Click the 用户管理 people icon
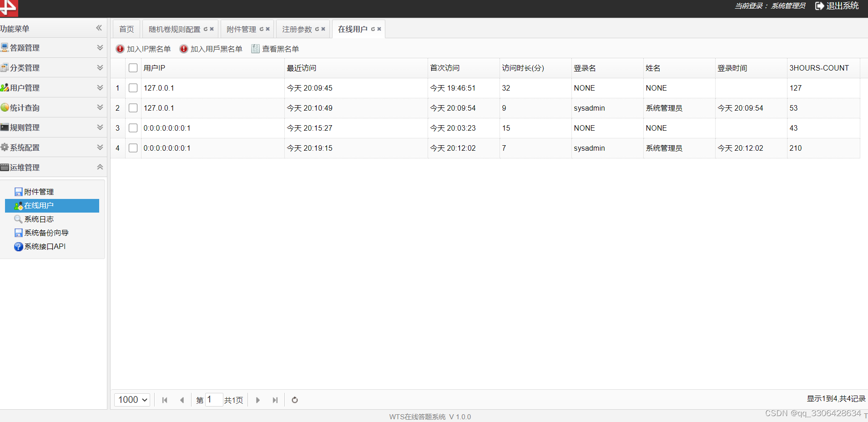868x422 pixels. point(5,87)
